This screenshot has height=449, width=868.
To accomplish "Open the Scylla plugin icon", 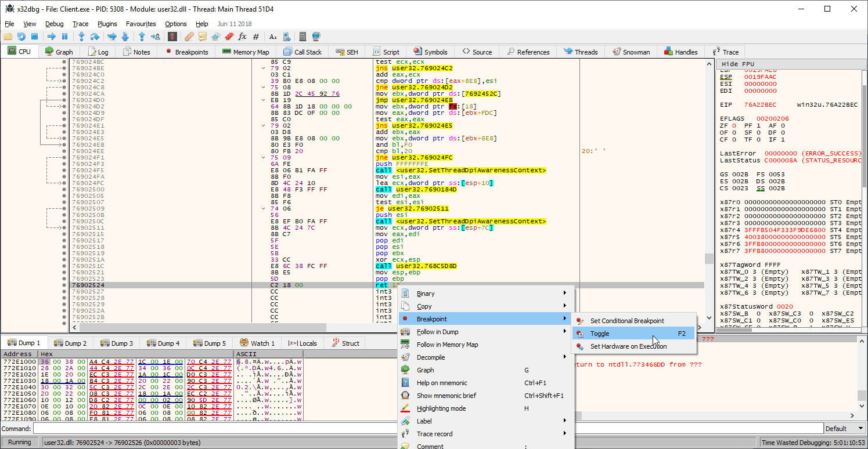I will click(x=172, y=37).
